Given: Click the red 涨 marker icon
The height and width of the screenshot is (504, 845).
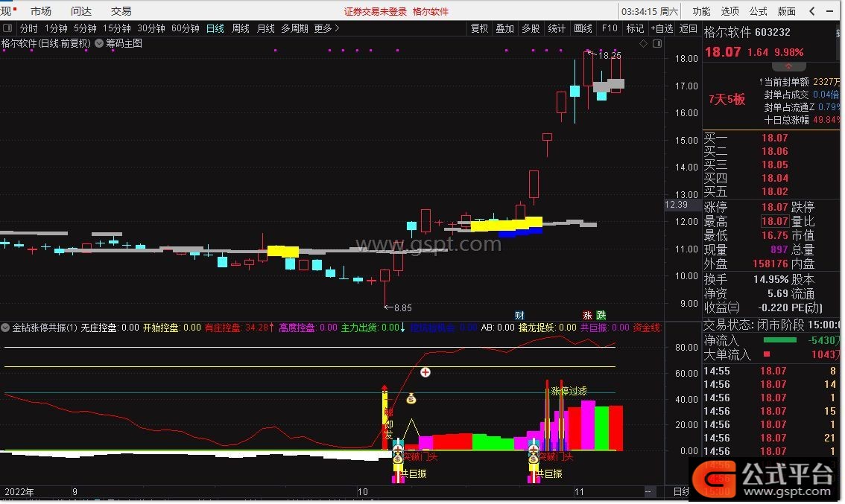Looking at the screenshot, I should click(x=587, y=316).
